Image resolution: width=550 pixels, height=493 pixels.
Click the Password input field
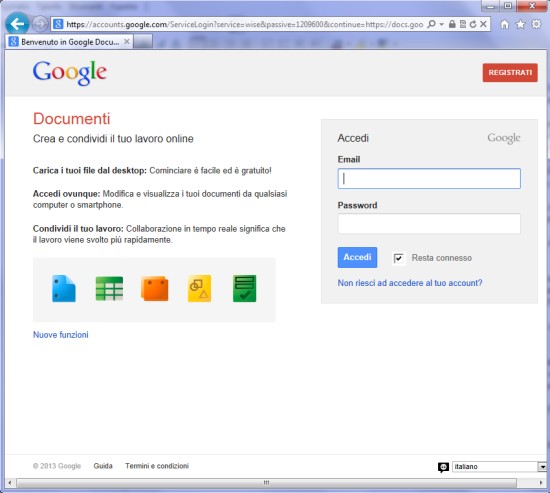click(x=429, y=224)
